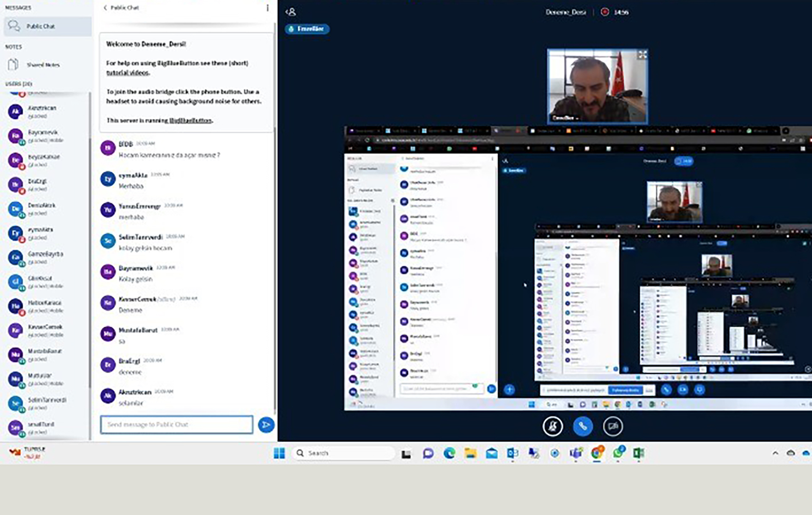This screenshot has height=515, width=812.
Task: Click the talking indicator pill button
Action: 307,29
